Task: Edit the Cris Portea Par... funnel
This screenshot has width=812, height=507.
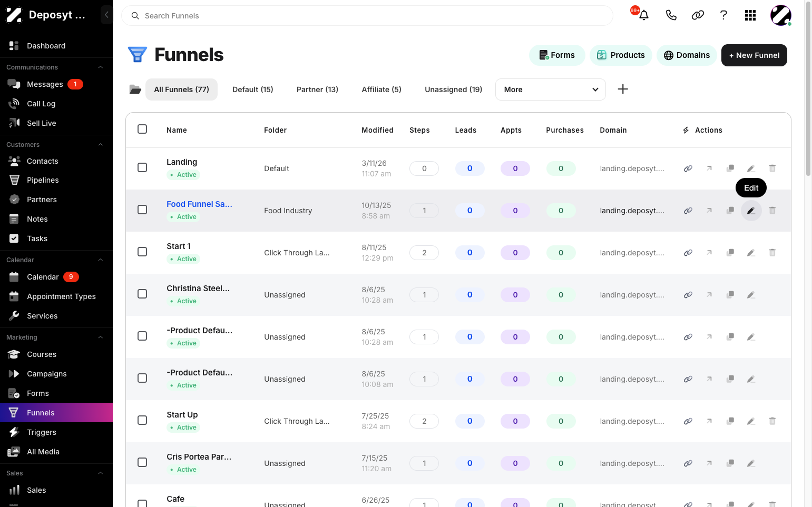Action: [751, 463]
